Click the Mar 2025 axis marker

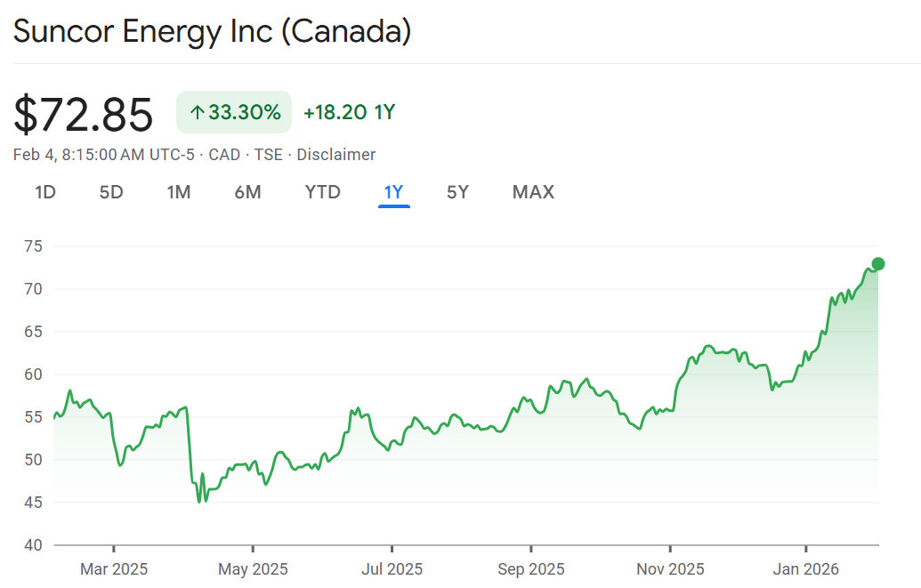[114, 569]
